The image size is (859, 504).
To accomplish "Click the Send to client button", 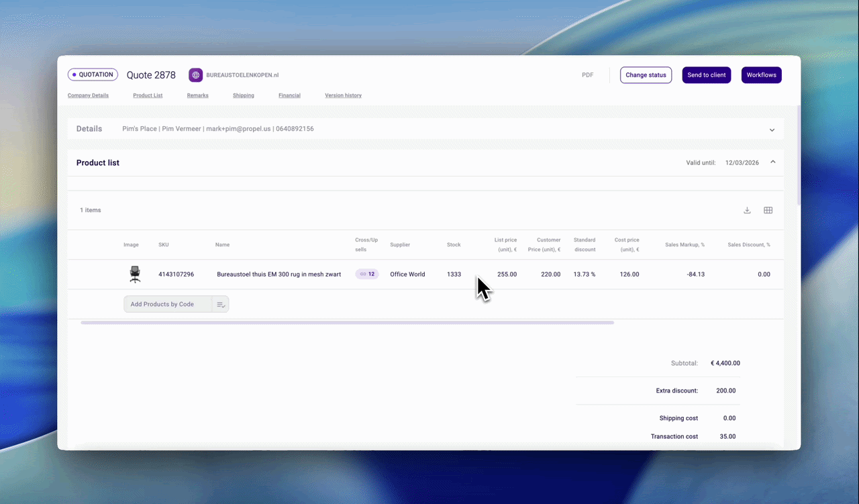I will (706, 75).
